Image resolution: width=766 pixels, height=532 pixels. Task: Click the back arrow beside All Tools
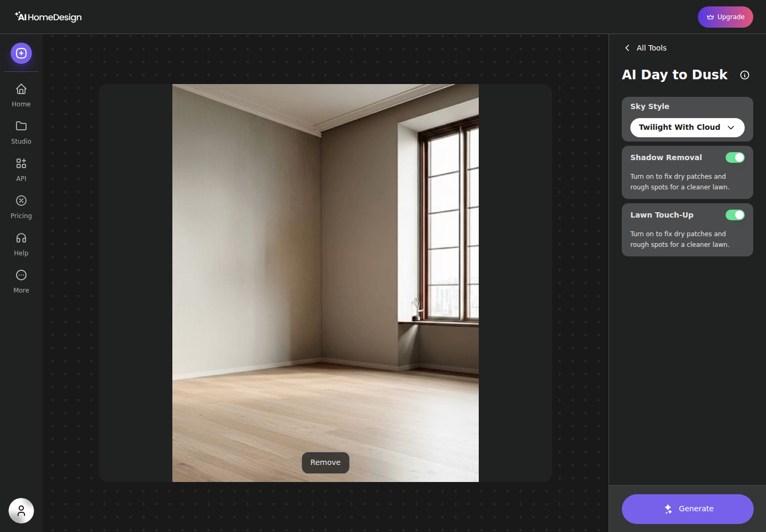[x=627, y=48]
